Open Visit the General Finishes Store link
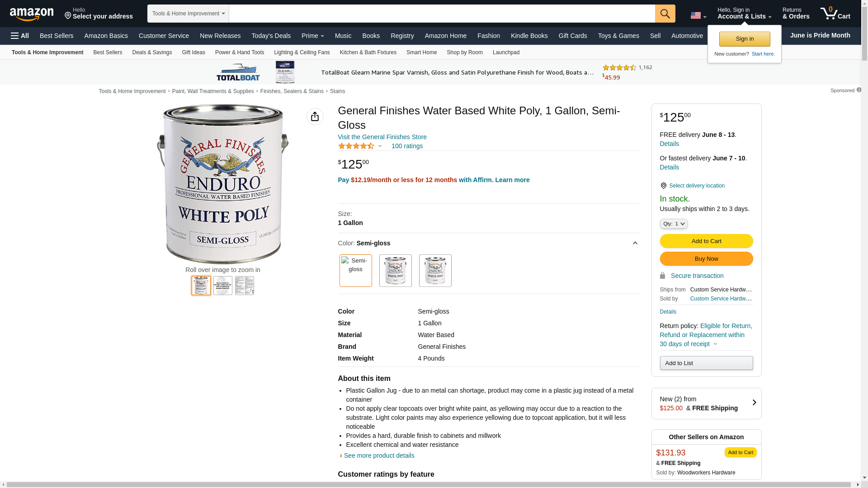This screenshot has height=488, width=868. pos(382,137)
